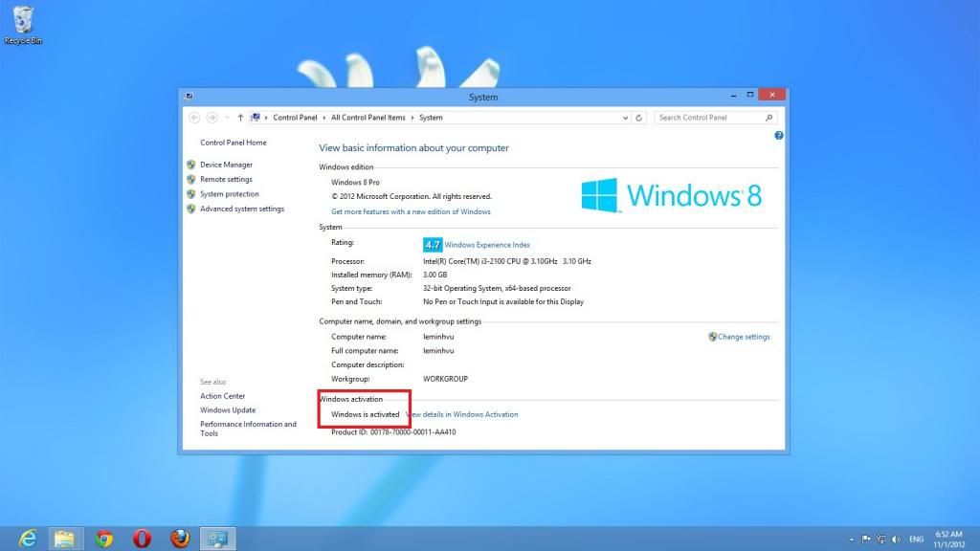Screen dimensions: 980x551
Task: Expand the address bar history dropdown
Action: coord(625,118)
